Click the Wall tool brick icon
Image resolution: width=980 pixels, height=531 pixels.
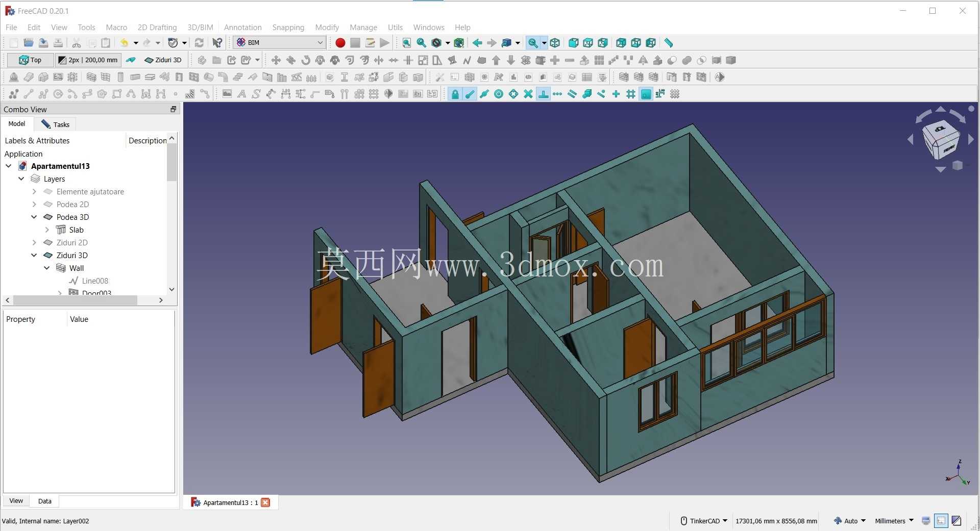tap(91, 77)
